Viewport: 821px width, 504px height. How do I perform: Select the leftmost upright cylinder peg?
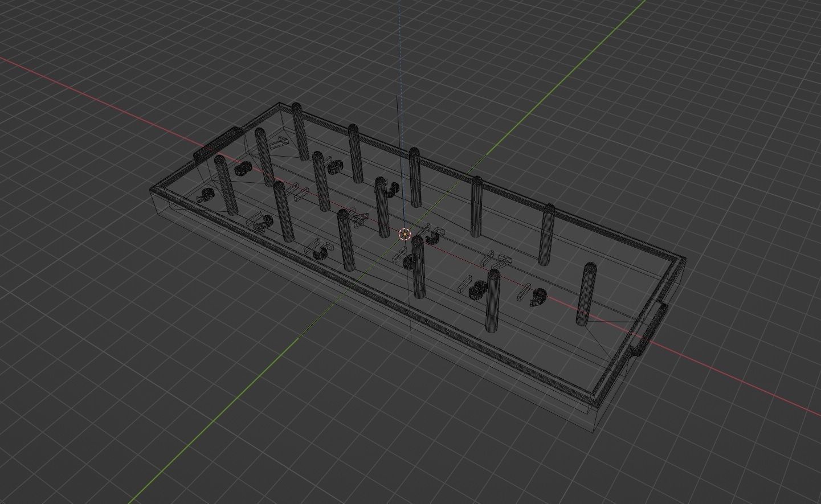[x=226, y=185]
